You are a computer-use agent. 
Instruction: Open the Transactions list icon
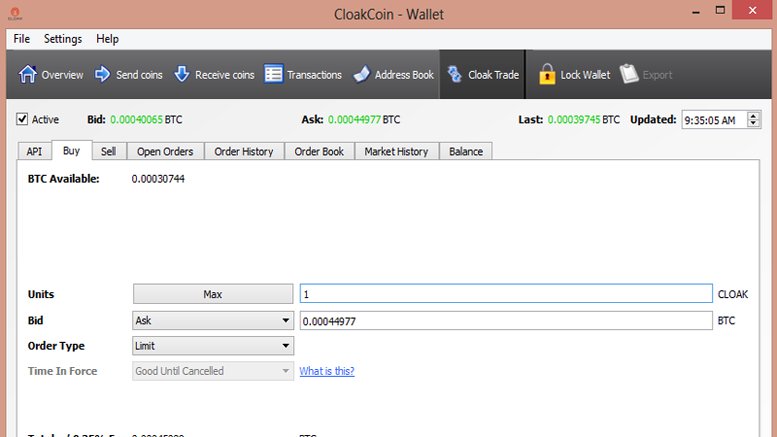(273, 74)
